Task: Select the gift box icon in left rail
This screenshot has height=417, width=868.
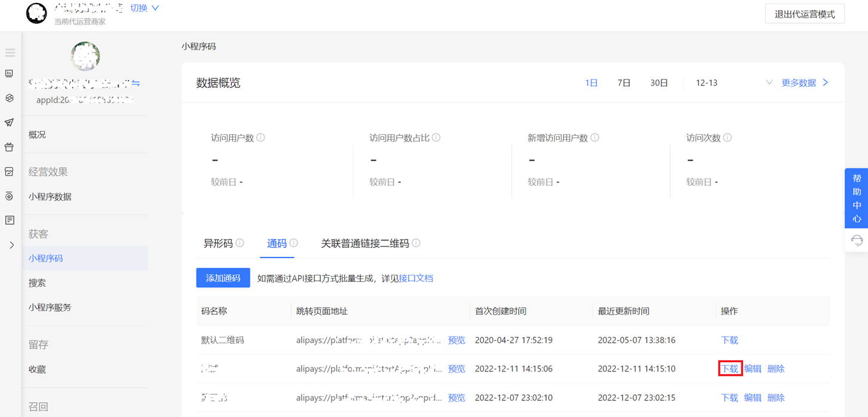Action: point(10,147)
